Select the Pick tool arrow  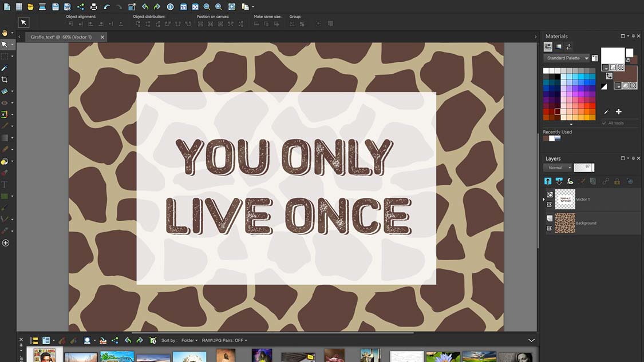coord(5,44)
